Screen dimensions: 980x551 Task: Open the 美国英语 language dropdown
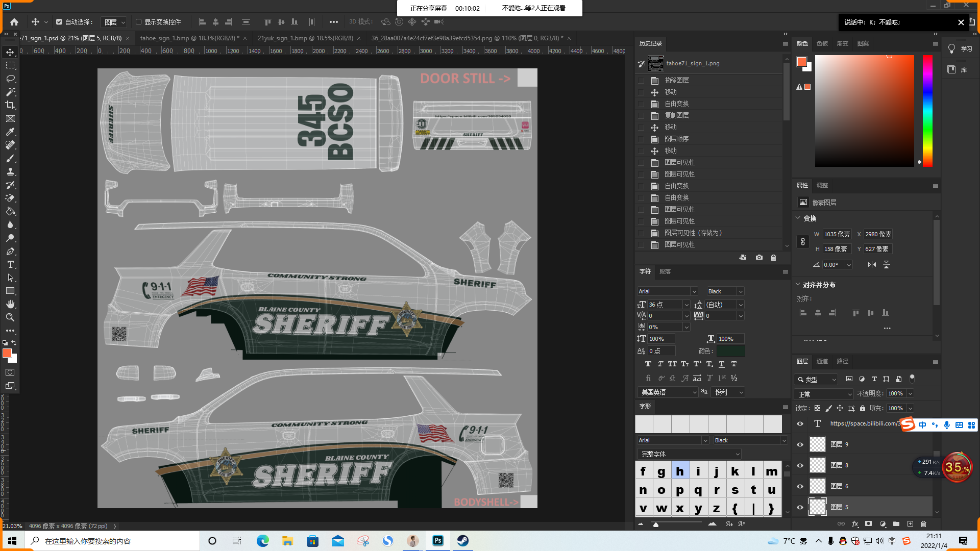click(x=668, y=392)
